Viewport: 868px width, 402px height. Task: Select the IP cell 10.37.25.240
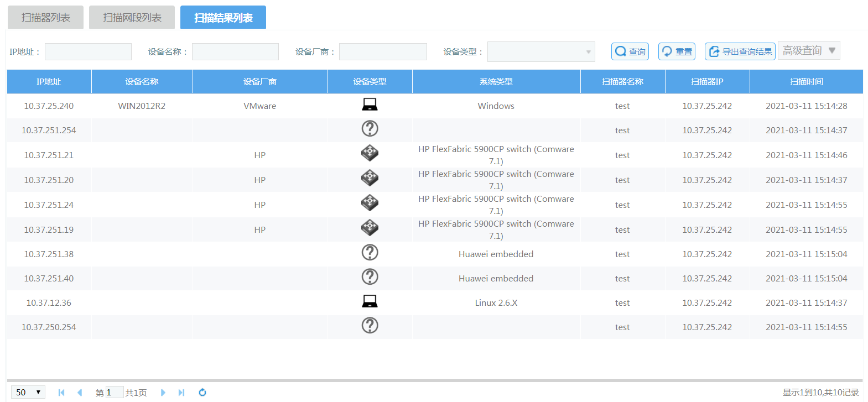pos(49,106)
